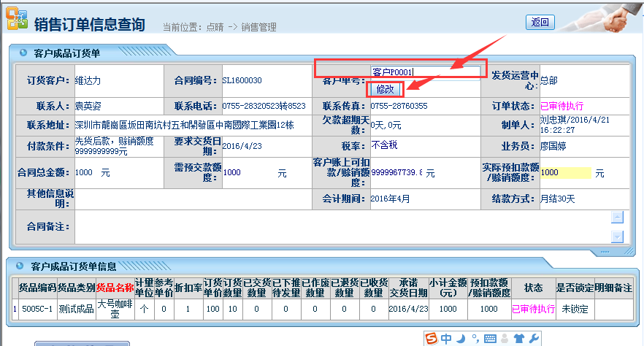Click the yellow 实际预扣款 amount field

click(x=566, y=173)
